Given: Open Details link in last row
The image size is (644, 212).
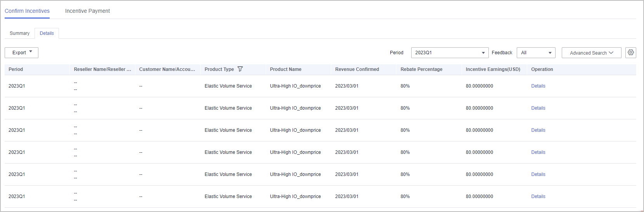Looking at the screenshot, I should 538,196.
